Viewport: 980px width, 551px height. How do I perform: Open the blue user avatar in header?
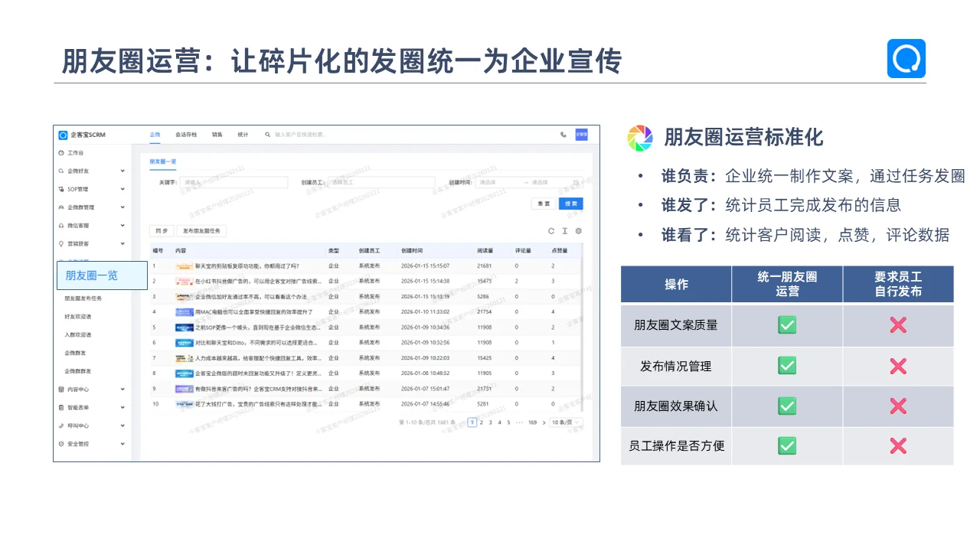581,135
